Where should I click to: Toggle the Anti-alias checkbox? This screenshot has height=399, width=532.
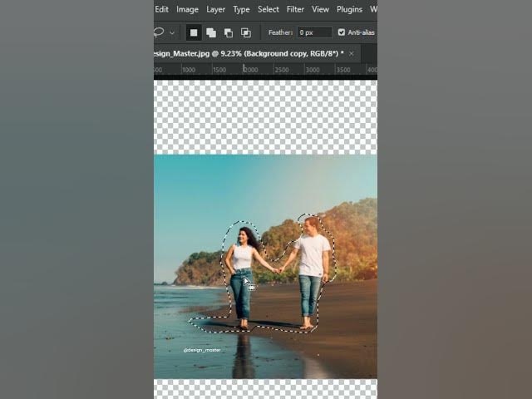coord(342,32)
